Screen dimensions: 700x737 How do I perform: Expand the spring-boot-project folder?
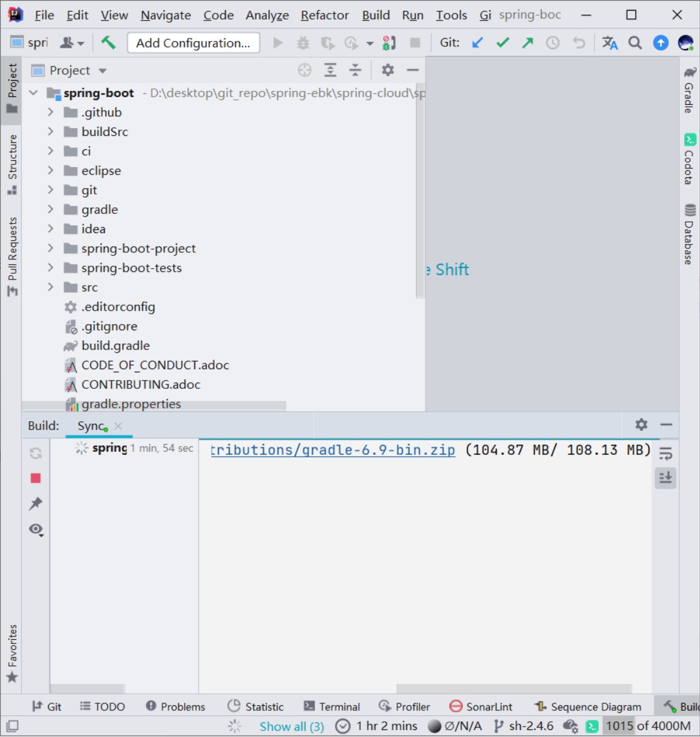(51, 248)
